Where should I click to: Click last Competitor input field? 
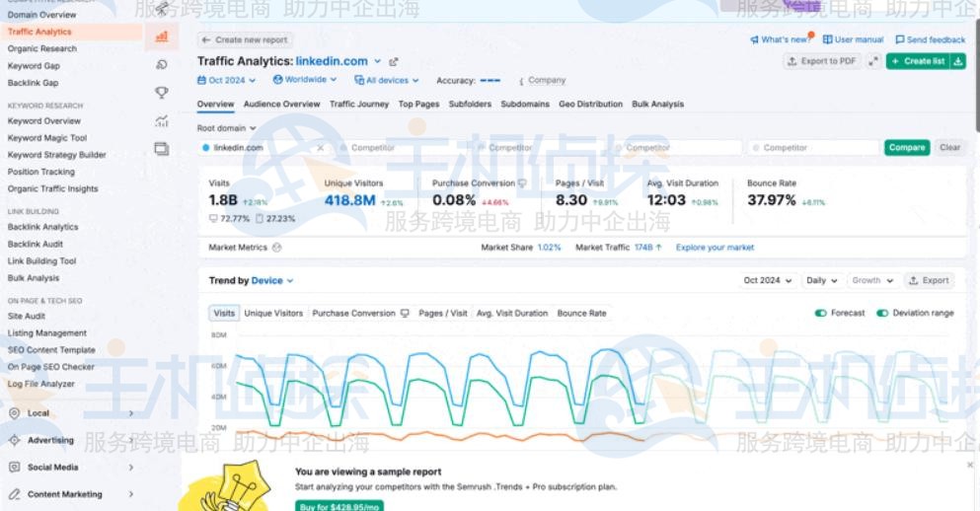coord(813,148)
